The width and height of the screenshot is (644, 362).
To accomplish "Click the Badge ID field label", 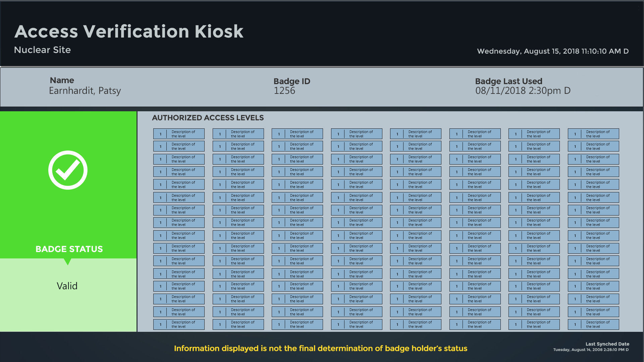I will (x=292, y=81).
